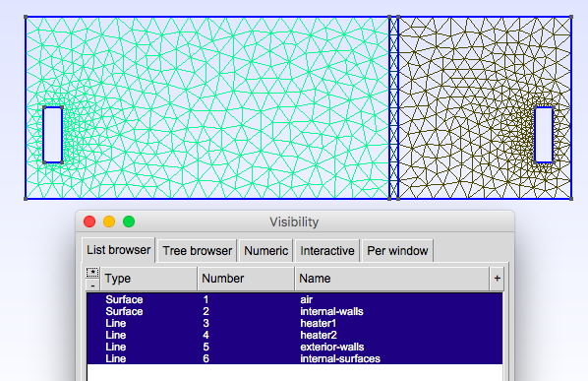
Task: Click the left heater rectangle in mesh
Action: click(53, 135)
